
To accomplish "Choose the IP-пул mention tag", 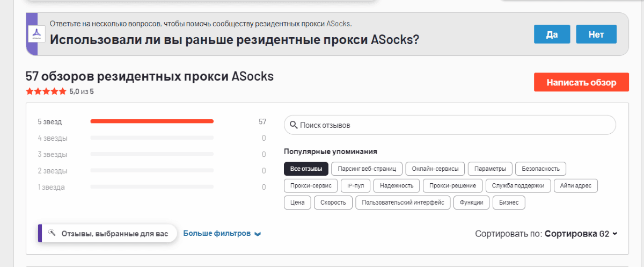I will [x=356, y=185].
